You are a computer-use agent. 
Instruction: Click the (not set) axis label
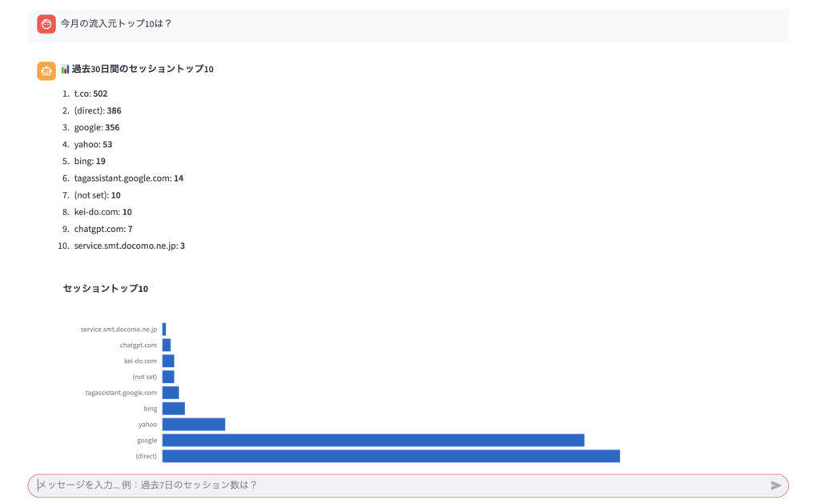click(x=145, y=377)
